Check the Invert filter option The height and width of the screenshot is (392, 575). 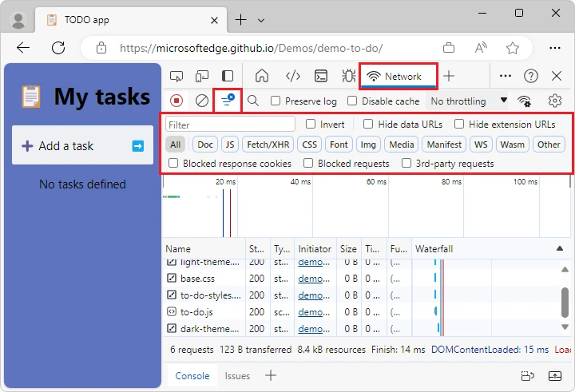[311, 124]
